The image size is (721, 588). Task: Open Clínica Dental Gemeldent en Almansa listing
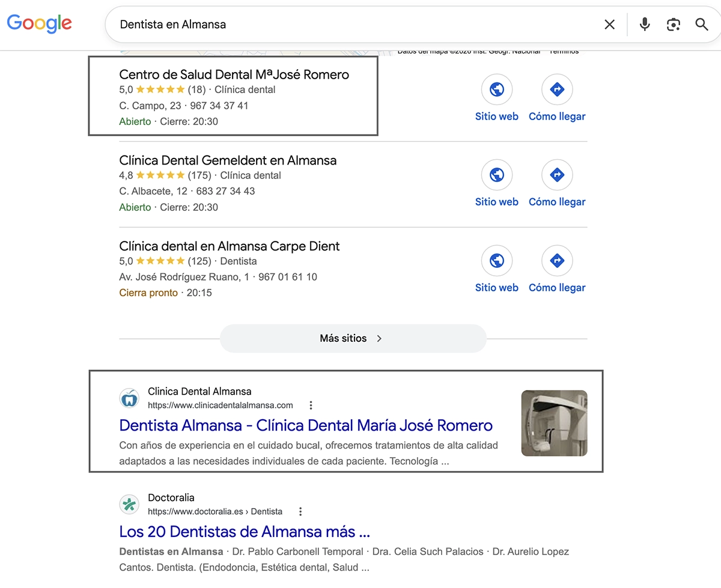(x=228, y=160)
